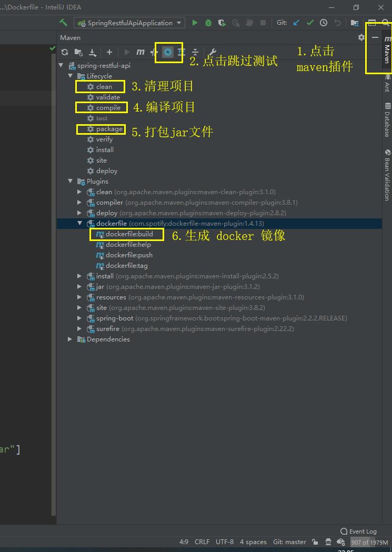Click the CRLF line separator selector
The height and width of the screenshot is (552, 392).
click(202, 542)
